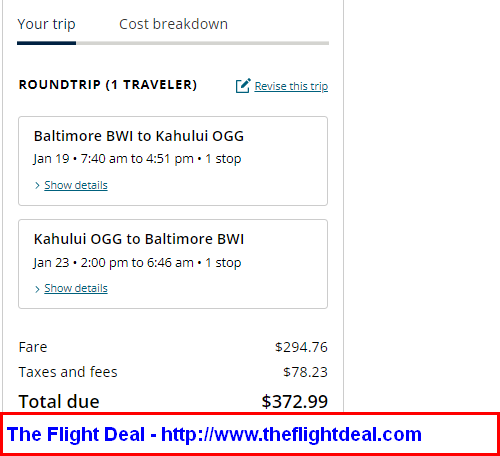Show details for Kahului OGG to Baltimore flight

click(76, 288)
